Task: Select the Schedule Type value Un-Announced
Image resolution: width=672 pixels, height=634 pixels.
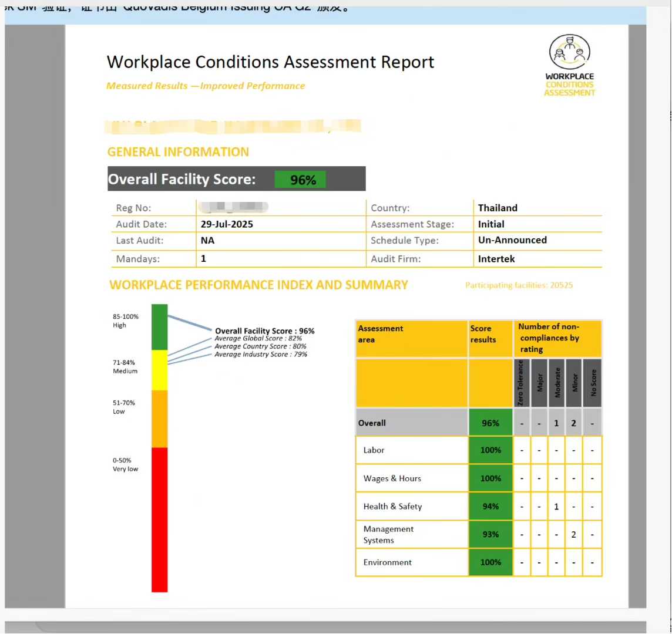Action: coord(512,240)
